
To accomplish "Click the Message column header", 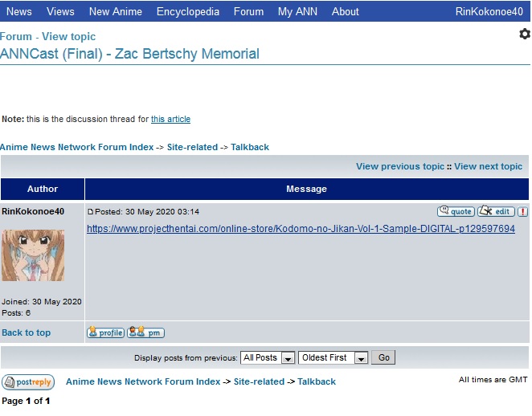I will [307, 189].
